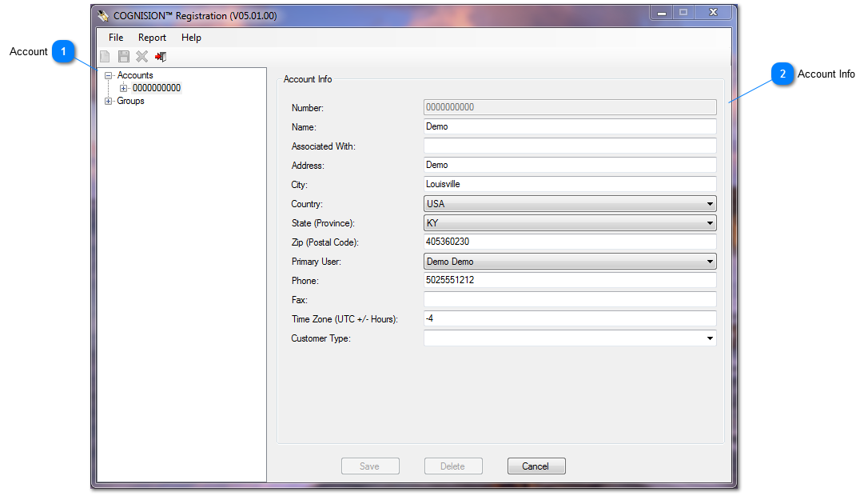Viewport: 868px width, 496px height.
Task: Open the Help menu
Action: (191, 38)
